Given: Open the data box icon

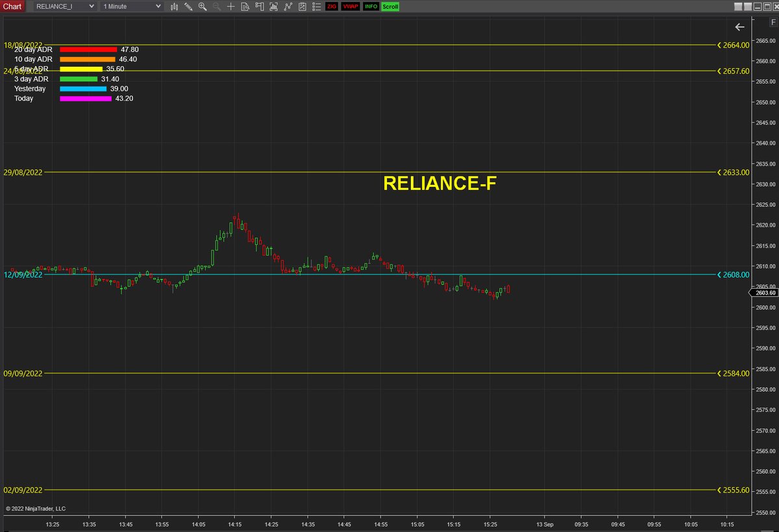Looking at the screenshot, I should pyautogui.click(x=245, y=6).
